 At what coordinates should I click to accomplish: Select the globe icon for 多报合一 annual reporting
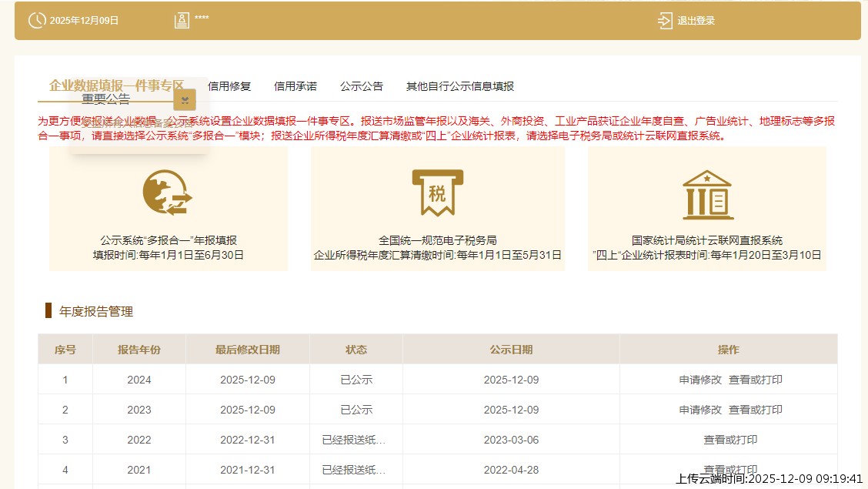pyautogui.click(x=168, y=193)
